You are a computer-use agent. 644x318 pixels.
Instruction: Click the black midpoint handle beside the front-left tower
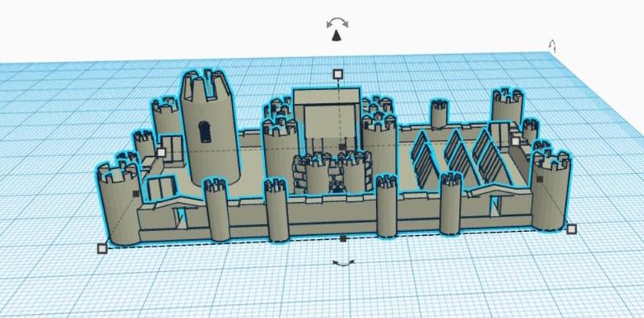pos(136,193)
